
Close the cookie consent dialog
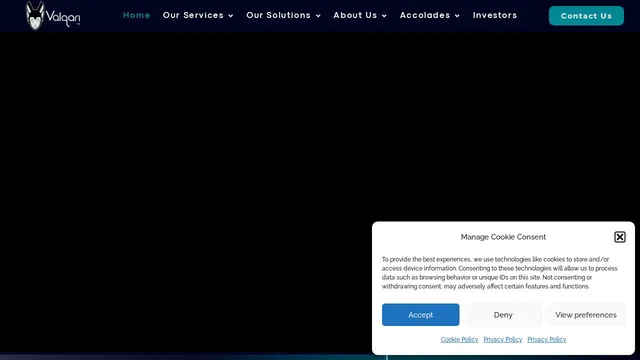[620, 237]
